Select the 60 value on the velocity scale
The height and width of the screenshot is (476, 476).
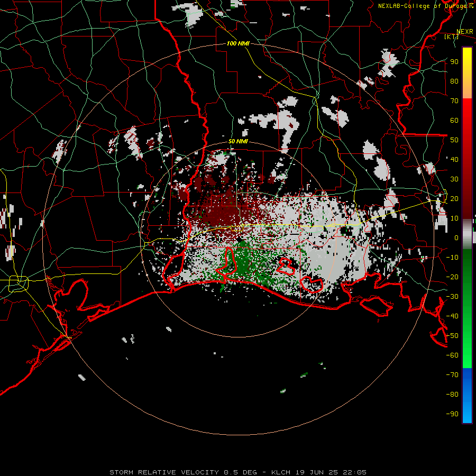click(454, 121)
